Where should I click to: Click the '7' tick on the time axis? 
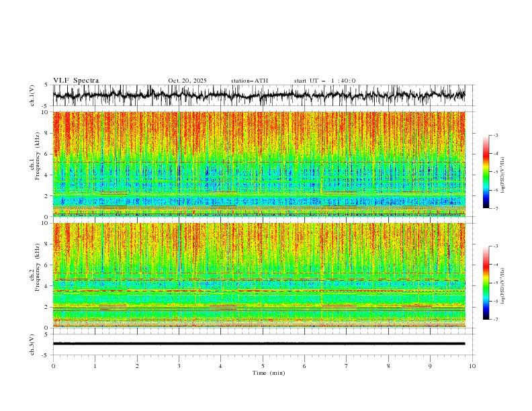click(x=347, y=366)
